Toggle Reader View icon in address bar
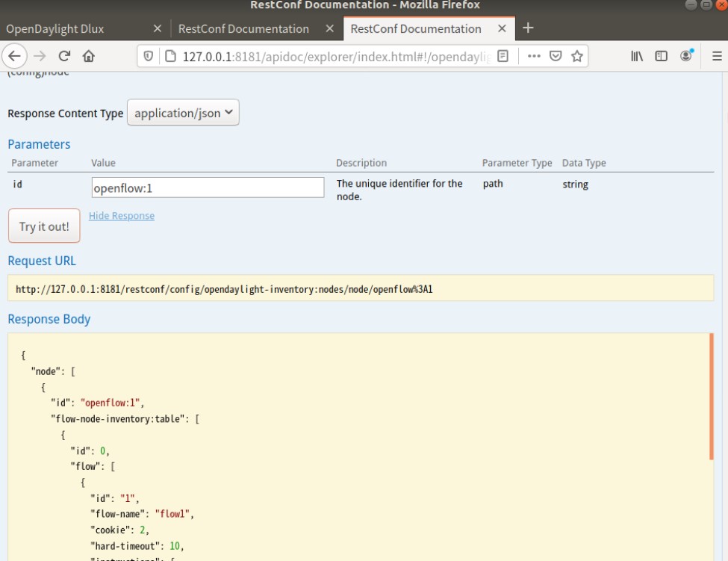 (503, 56)
